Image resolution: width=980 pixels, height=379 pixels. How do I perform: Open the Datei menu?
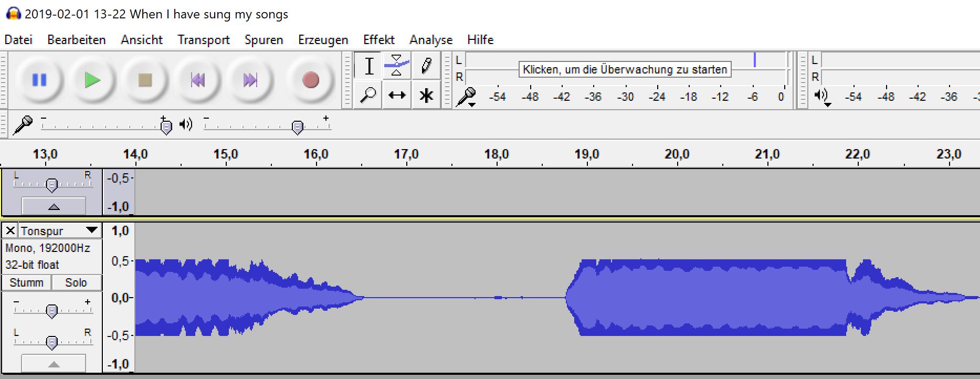click(18, 40)
